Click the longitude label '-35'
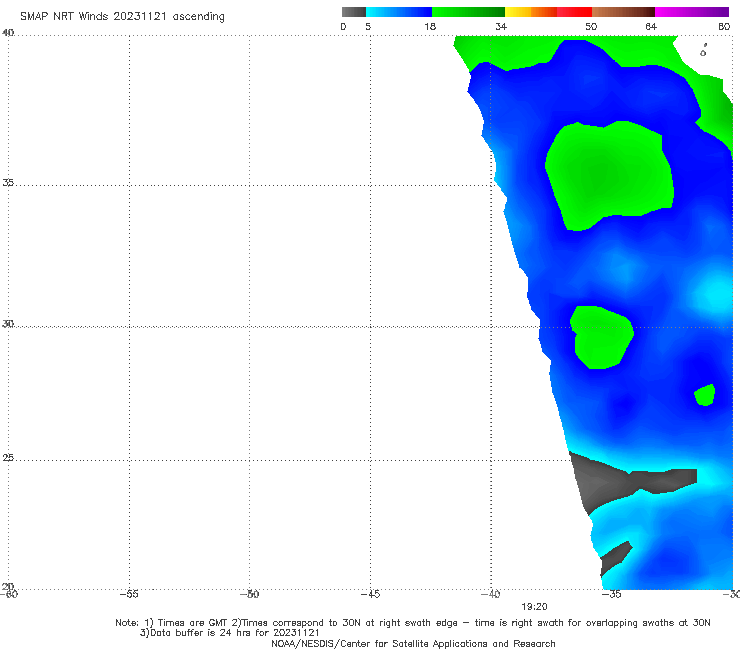The image size is (740, 650). pos(612,594)
